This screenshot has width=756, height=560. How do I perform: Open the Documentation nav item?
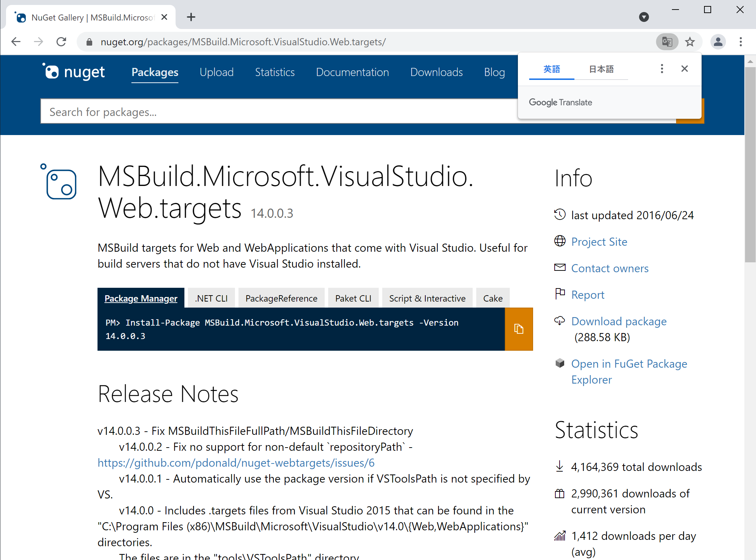(352, 72)
